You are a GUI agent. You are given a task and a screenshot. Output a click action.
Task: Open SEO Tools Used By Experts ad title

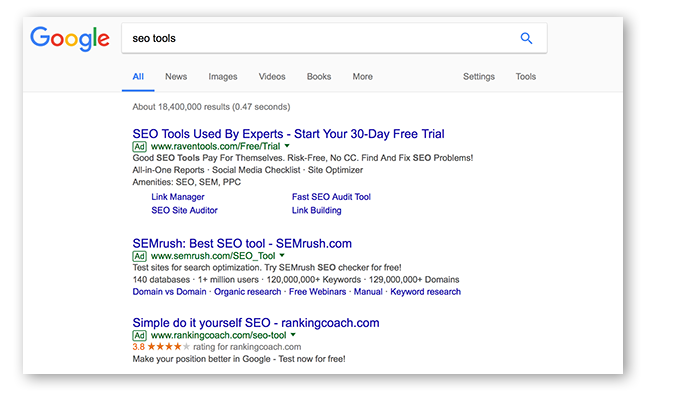[288, 134]
